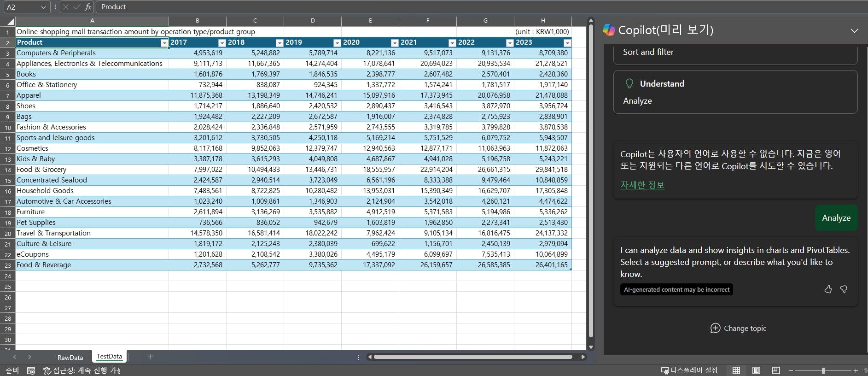
Task: Click the Insert Function fx icon
Action: click(88, 7)
